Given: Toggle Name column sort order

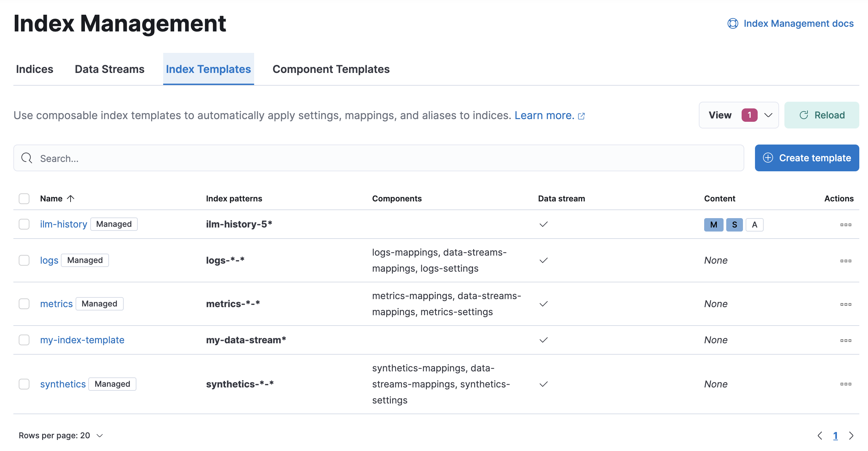Looking at the screenshot, I should 57,198.
